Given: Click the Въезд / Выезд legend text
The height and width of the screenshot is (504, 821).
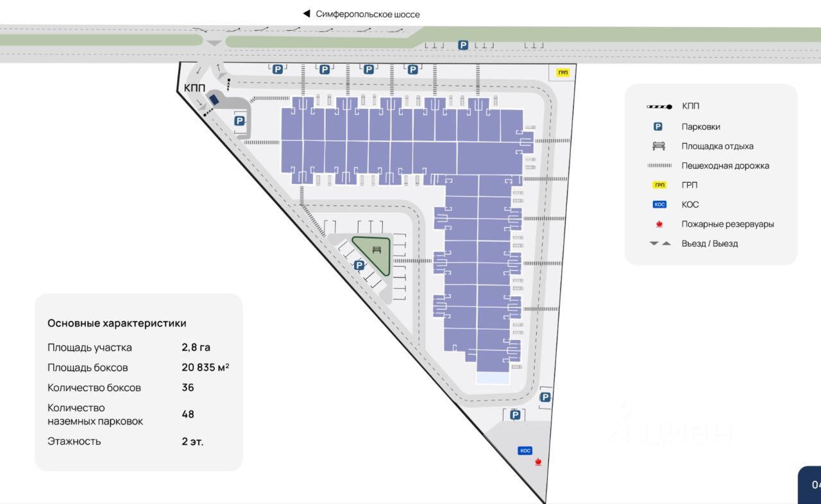Looking at the screenshot, I should point(710,244).
